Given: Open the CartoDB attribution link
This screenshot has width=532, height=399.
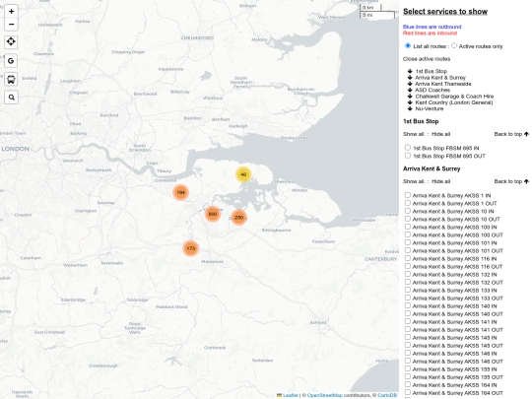Looking at the screenshot, I should point(387,395).
